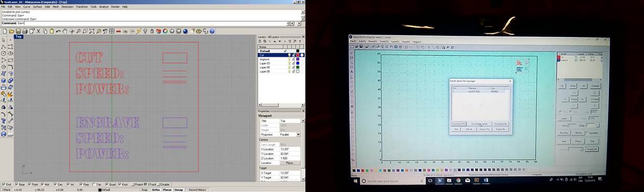The width and height of the screenshot is (644, 192).
Task: Click the Print icon in Rhino toolbar
Action: point(25,31)
